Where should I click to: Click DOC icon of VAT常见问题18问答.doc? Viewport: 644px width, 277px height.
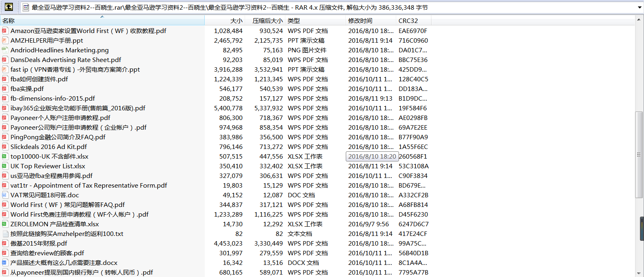pos(5,195)
